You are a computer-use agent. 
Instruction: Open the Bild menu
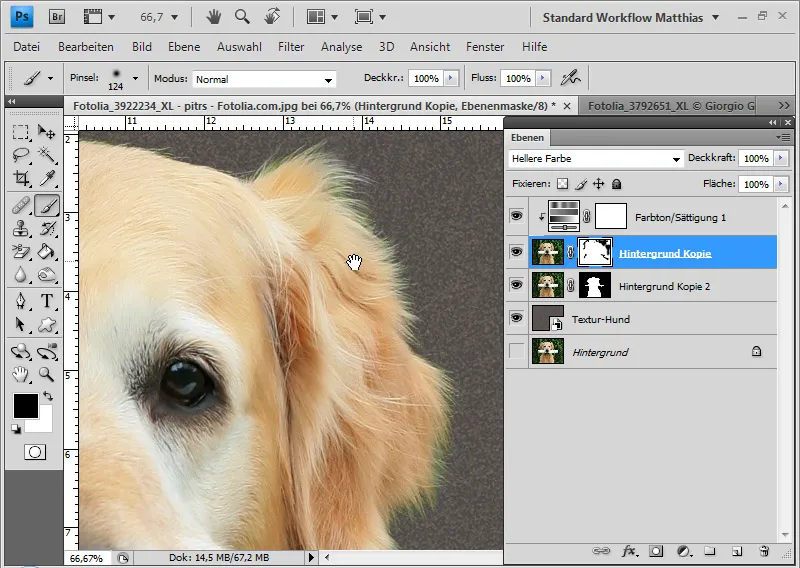tap(141, 47)
